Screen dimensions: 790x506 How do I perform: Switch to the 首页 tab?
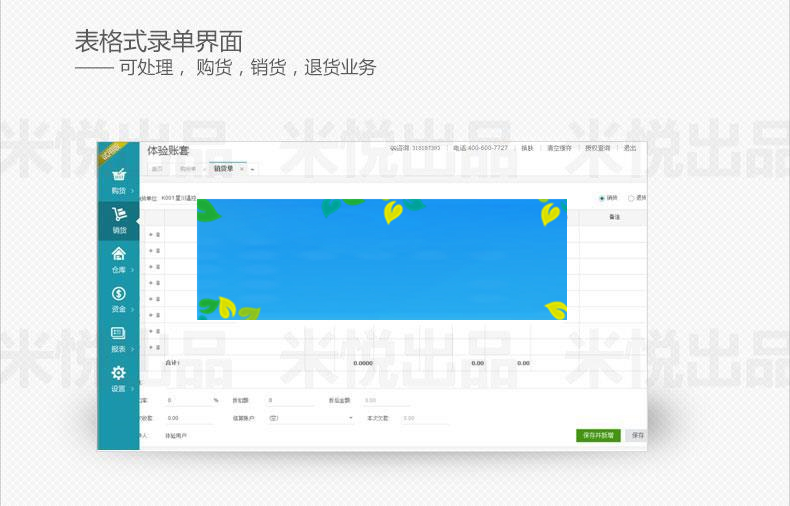coord(157,169)
